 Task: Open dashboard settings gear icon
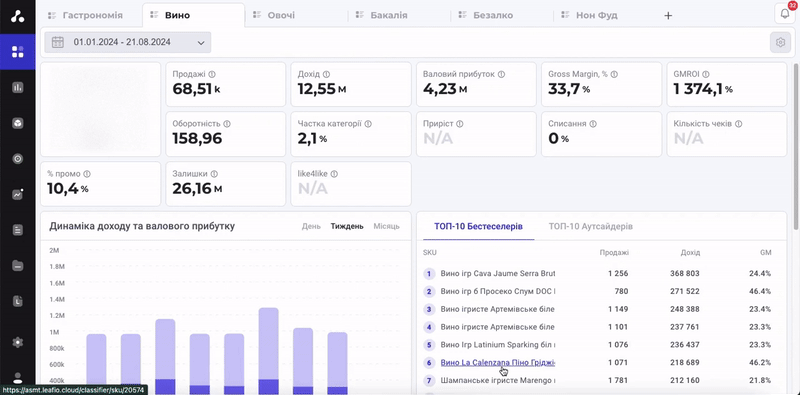(780, 42)
